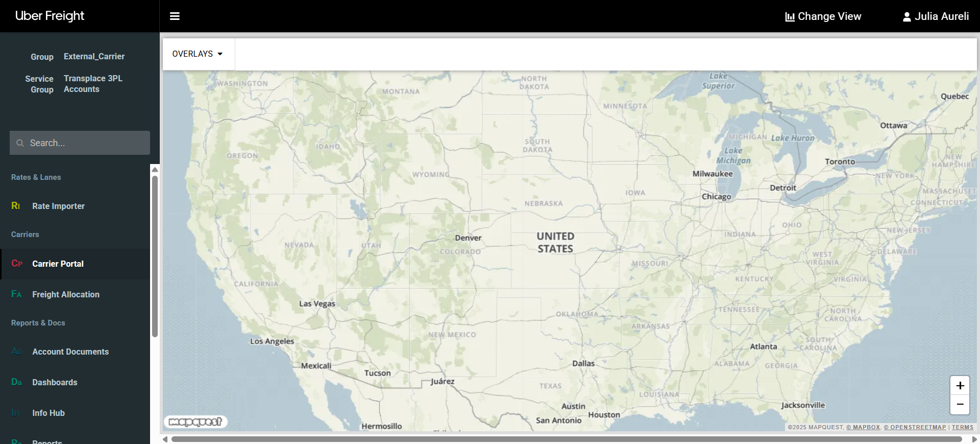Click the Jacksonville label on the map
The height and width of the screenshot is (444, 980).
[x=803, y=405]
